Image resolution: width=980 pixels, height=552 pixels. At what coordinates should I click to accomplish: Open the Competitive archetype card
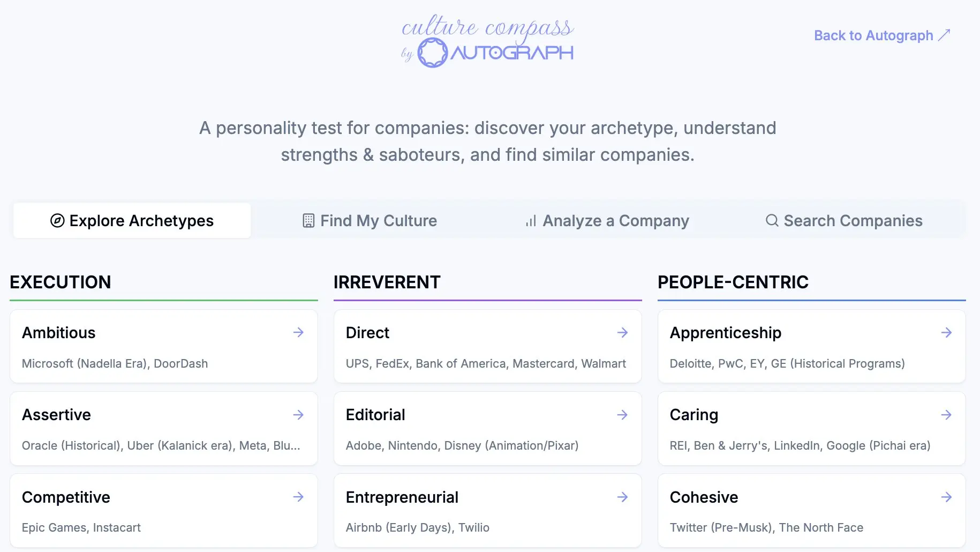click(163, 510)
